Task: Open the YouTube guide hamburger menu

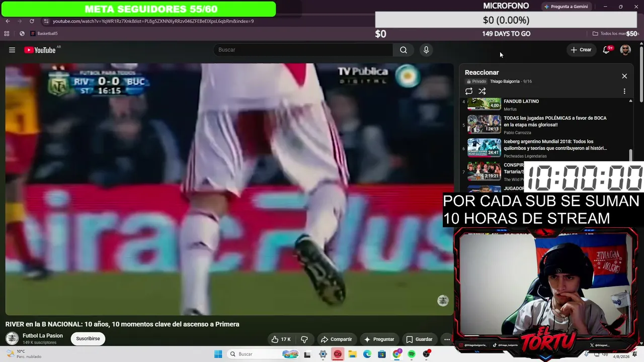Action: pos(12,50)
